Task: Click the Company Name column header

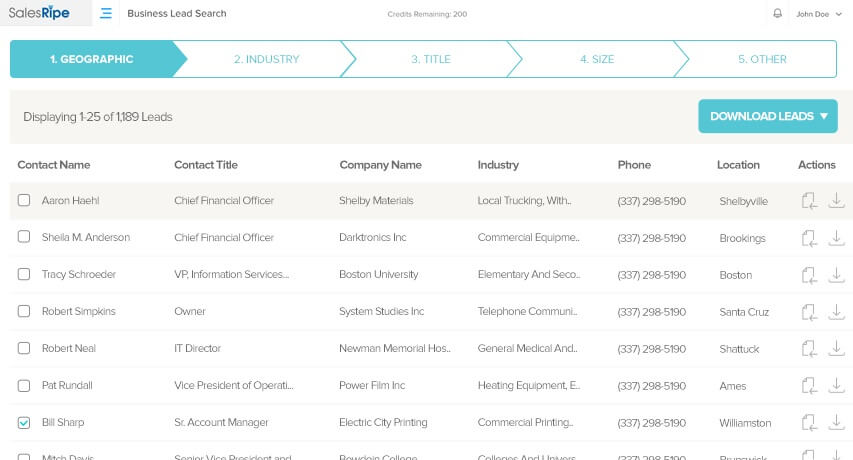Action: click(x=380, y=165)
